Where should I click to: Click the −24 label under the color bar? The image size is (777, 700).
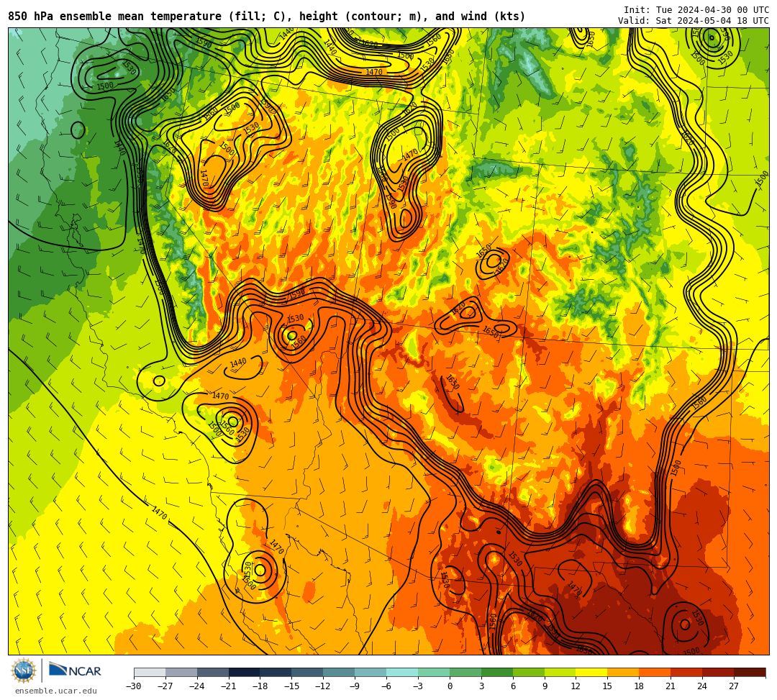click(x=197, y=686)
